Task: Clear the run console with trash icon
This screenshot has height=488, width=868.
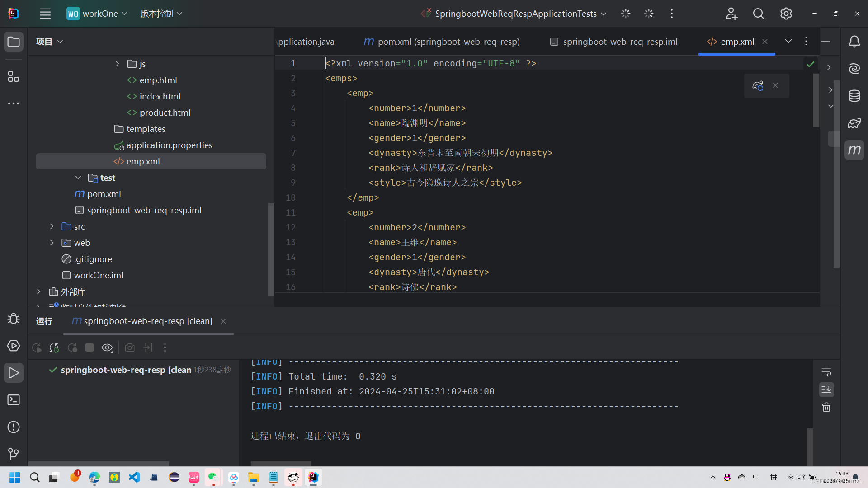Action: point(826,407)
